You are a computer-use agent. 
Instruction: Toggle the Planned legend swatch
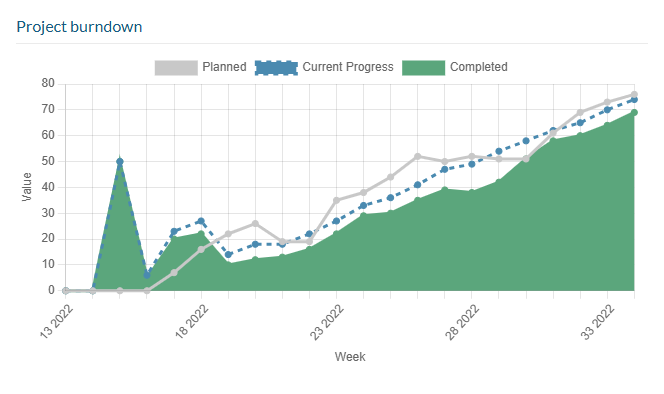coord(176,68)
